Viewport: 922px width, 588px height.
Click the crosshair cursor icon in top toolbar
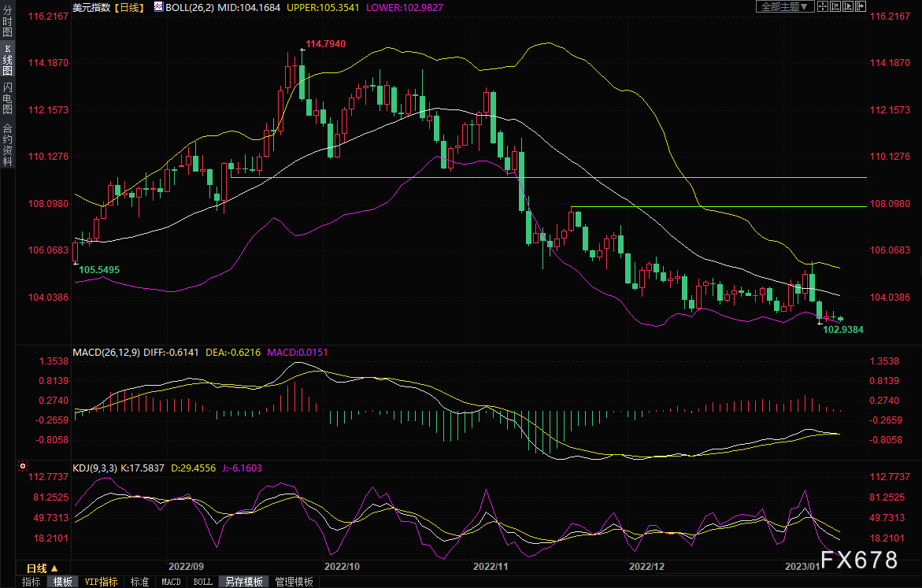(822, 6)
